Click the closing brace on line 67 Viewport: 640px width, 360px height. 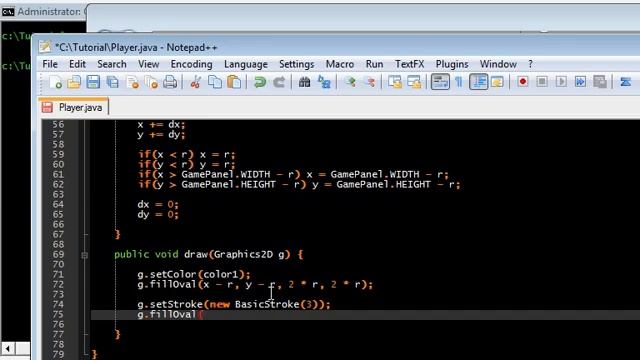[x=118, y=234]
